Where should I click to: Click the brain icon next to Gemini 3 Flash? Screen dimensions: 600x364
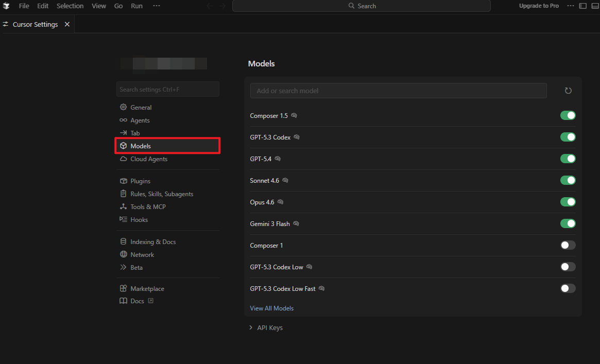pyautogui.click(x=296, y=223)
